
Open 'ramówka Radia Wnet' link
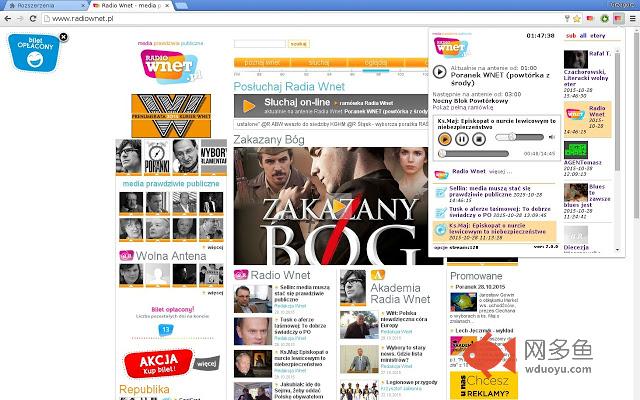pos(366,103)
